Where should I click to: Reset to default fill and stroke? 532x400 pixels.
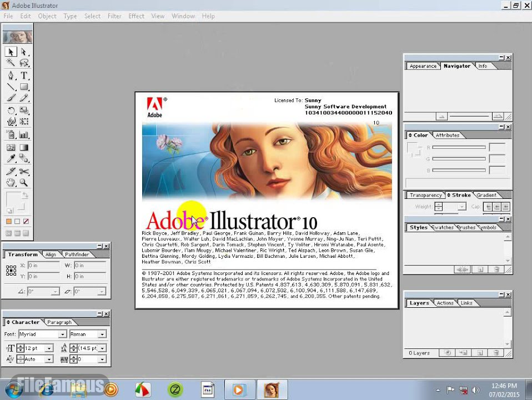9,211
